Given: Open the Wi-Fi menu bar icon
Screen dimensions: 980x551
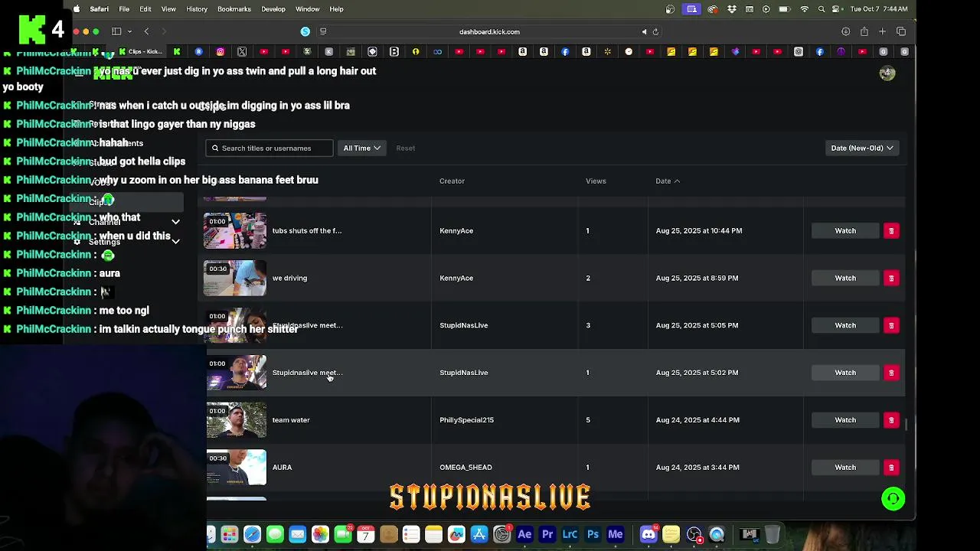Looking at the screenshot, I should coord(804,9).
